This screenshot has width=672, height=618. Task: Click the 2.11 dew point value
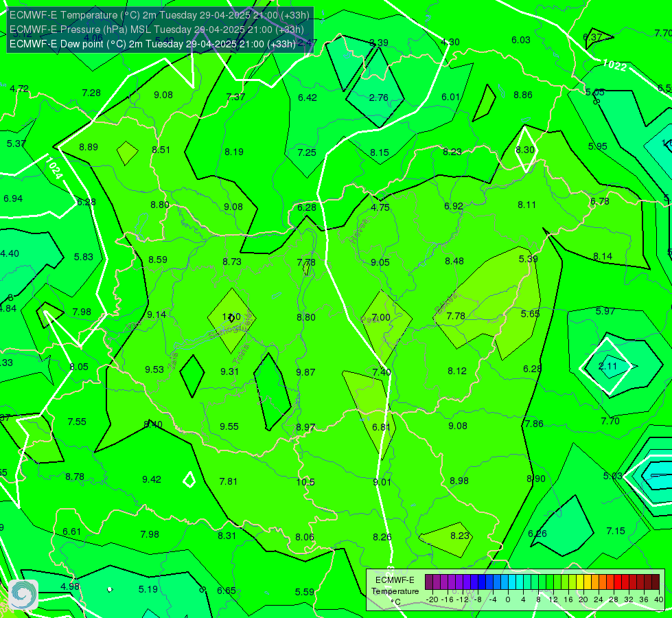(x=607, y=366)
